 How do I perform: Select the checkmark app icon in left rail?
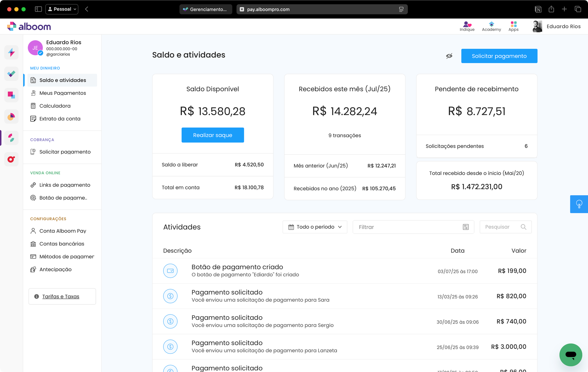coord(11,74)
